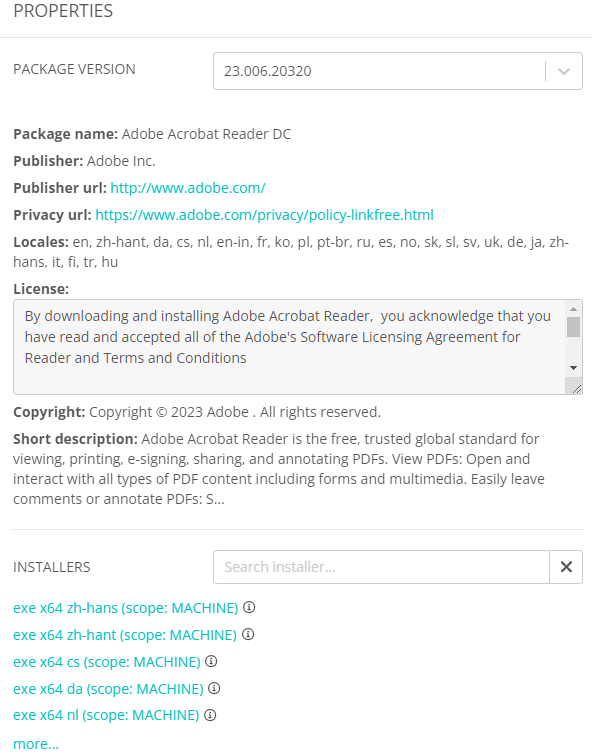Open exe x64 zh-hans installer link

pyautogui.click(x=126, y=608)
